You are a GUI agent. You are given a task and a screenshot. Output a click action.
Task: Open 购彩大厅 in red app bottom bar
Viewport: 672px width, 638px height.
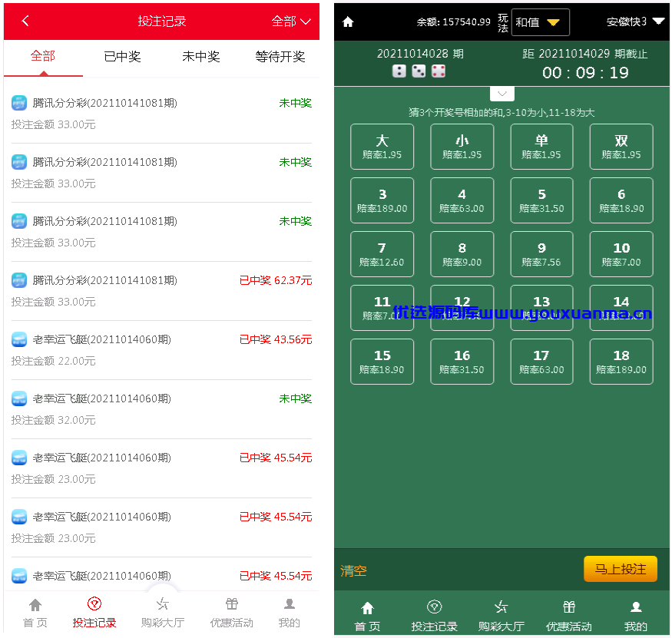pos(162,613)
